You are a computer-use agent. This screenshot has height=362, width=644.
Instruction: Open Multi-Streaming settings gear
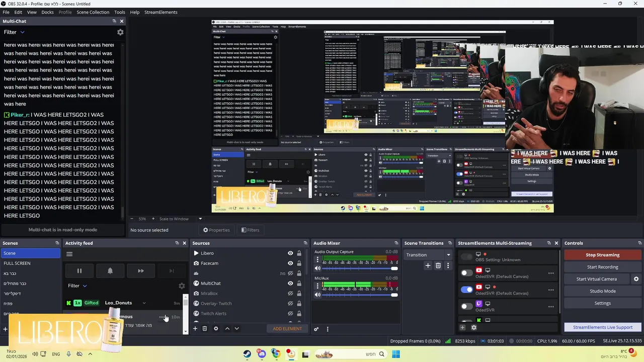pyautogui.click(x=473, y=328)
